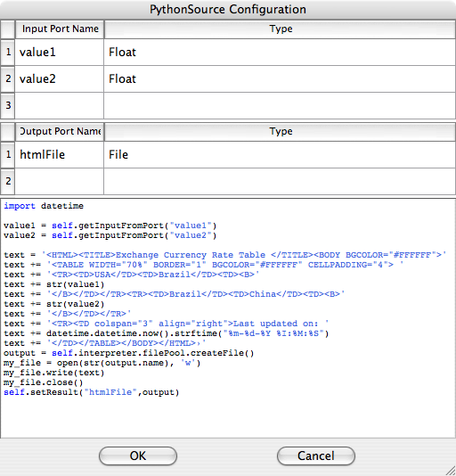Select row header 1 of the output ports table
The height and width of the screenshot is (476, 456).
coord(8,154)
